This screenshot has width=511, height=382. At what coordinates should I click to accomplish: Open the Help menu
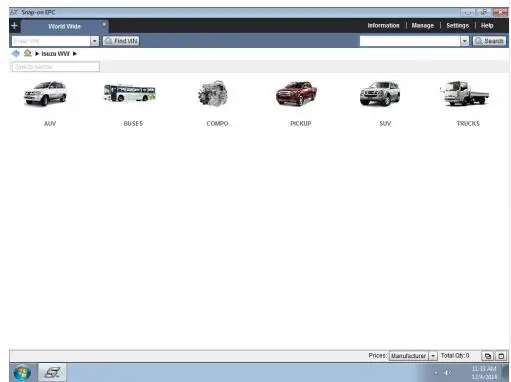(487, 25)
